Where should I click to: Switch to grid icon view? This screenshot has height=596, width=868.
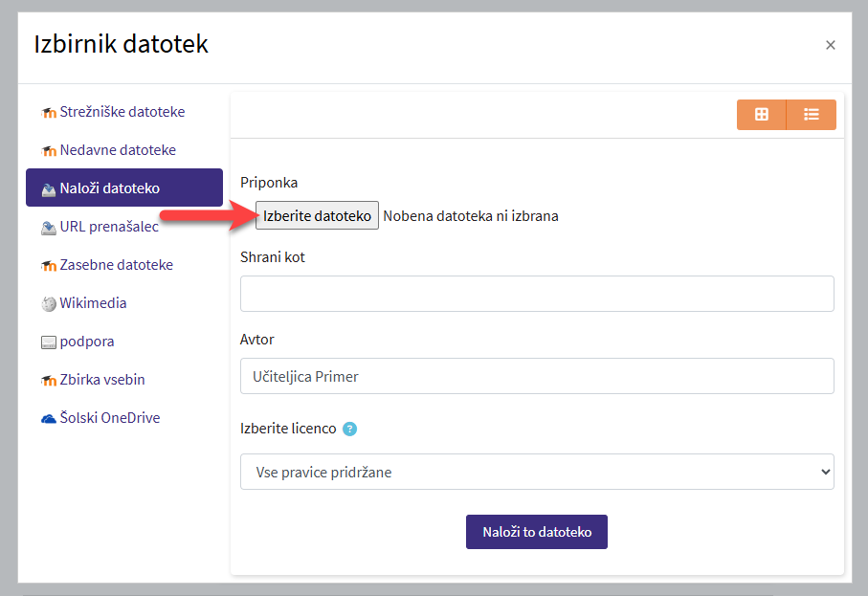coord(762,115)
